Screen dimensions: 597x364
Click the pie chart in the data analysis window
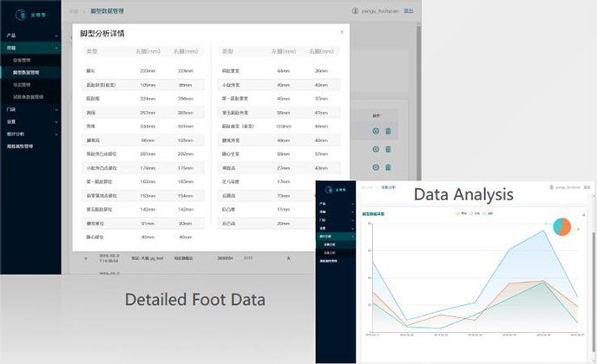(563, 225)
